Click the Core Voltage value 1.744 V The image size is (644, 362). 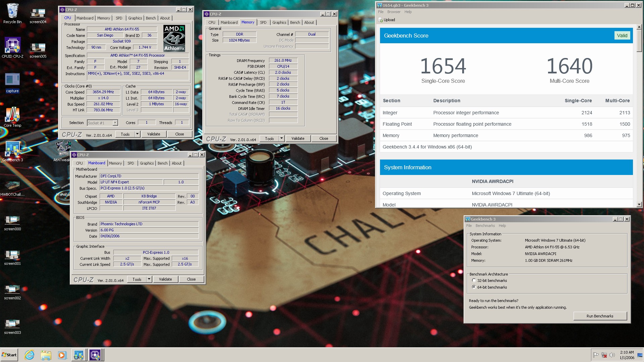(145, 47)
